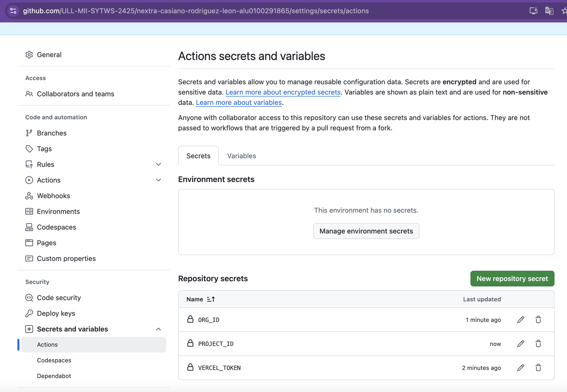Click the Branches git-branch icon
This screenshot has width=567, height=392.
tap(29, 133)
